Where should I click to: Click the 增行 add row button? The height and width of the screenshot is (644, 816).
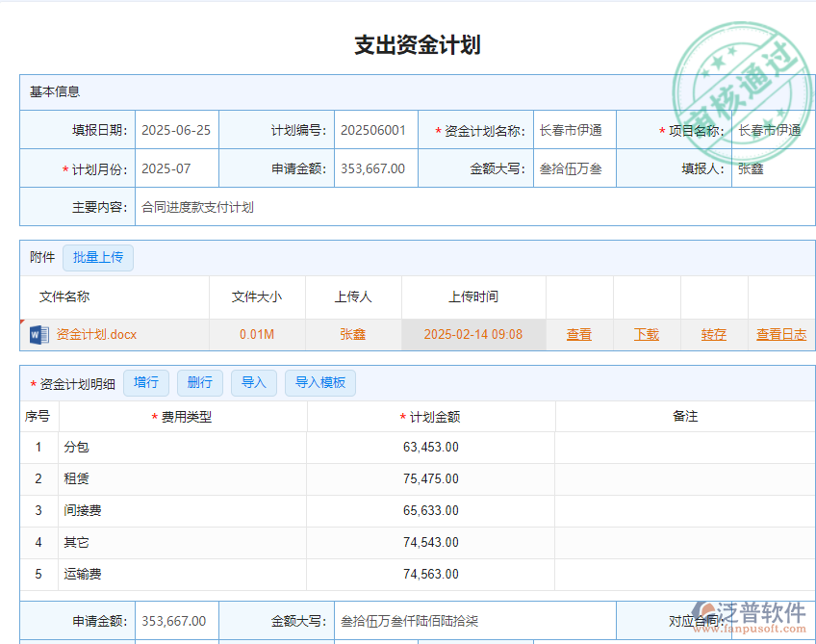coord(145,382)
